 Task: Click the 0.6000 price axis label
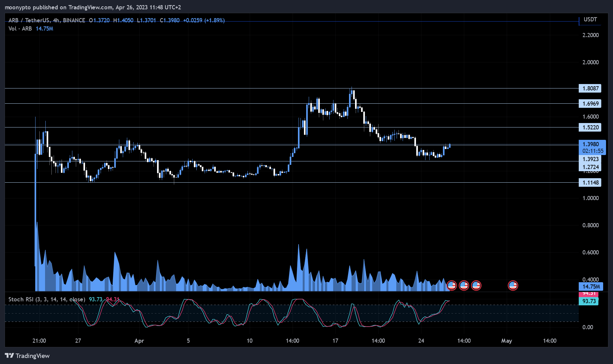tap(590, 253)
